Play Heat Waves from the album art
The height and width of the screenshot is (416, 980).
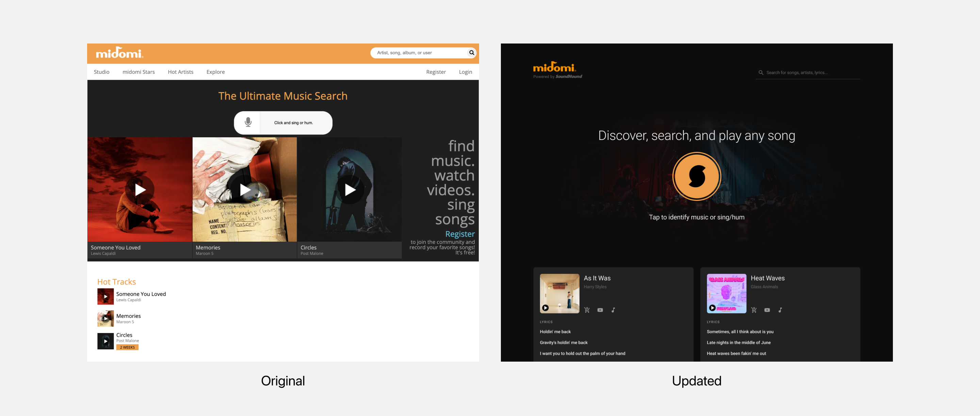click(x=712, y=308)
